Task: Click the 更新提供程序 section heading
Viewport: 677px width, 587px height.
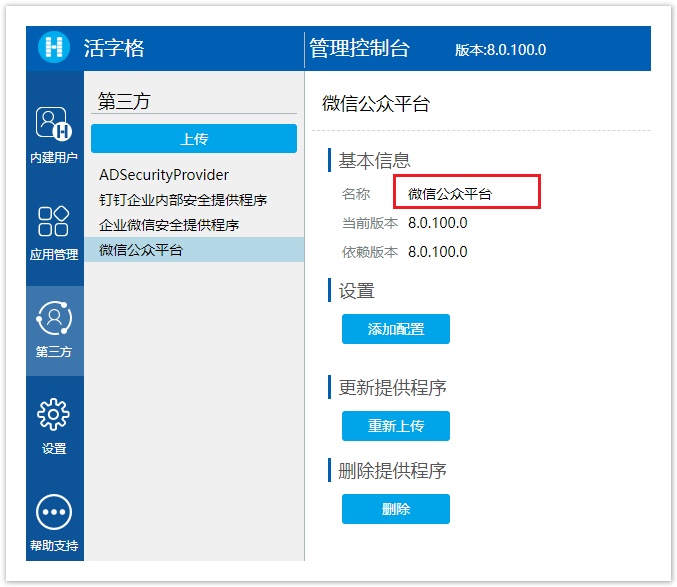Action: (x=392, y=387)
